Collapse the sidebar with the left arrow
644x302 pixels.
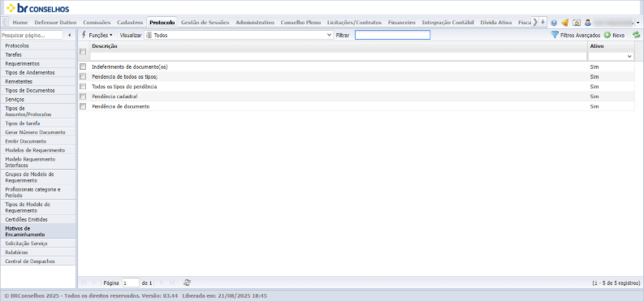(x=69, y=35)
